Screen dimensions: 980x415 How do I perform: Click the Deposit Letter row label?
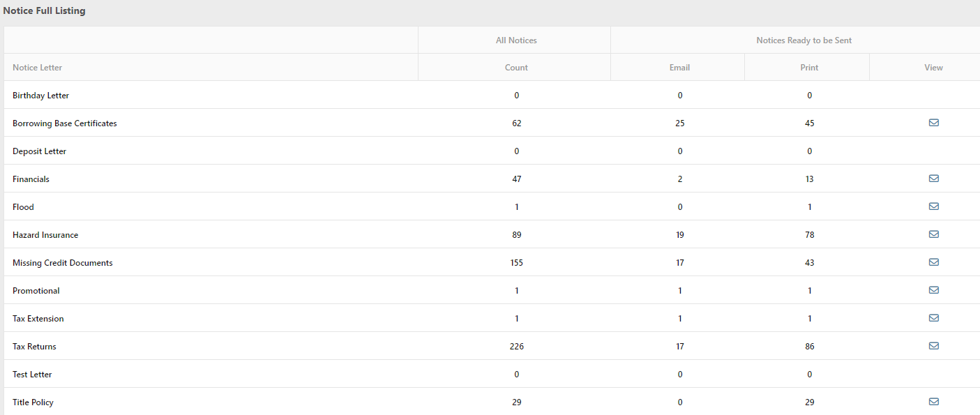pos(39,151)
